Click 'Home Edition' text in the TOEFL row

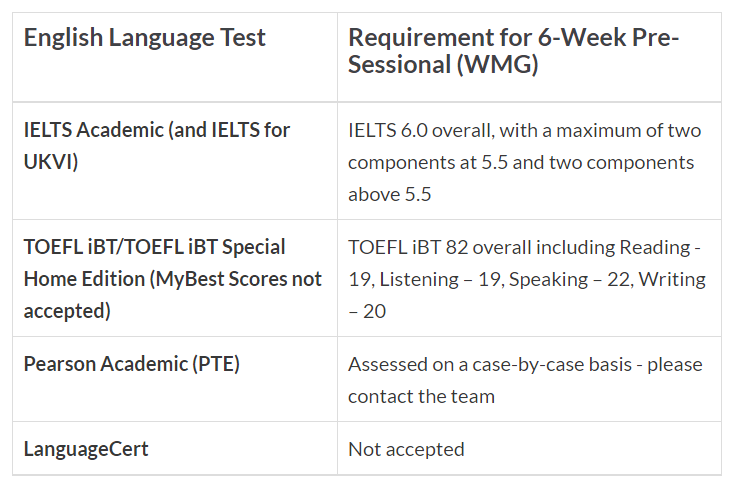[84, 279]
